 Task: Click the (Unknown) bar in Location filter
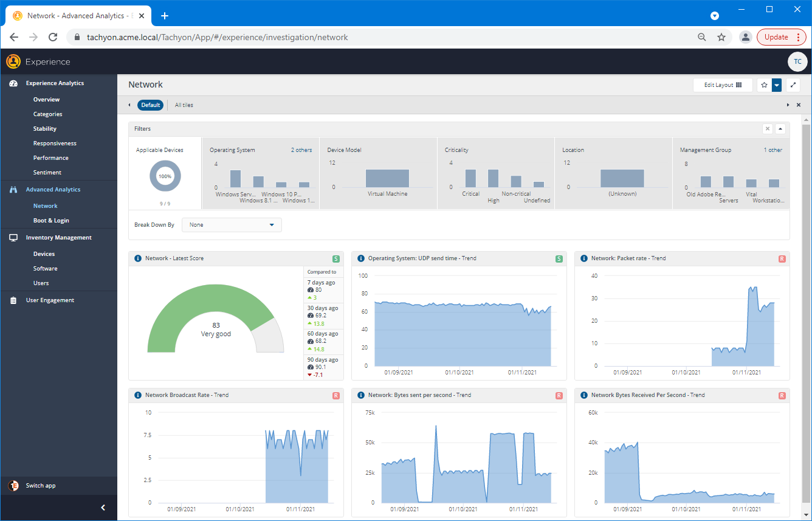point(622,178)
